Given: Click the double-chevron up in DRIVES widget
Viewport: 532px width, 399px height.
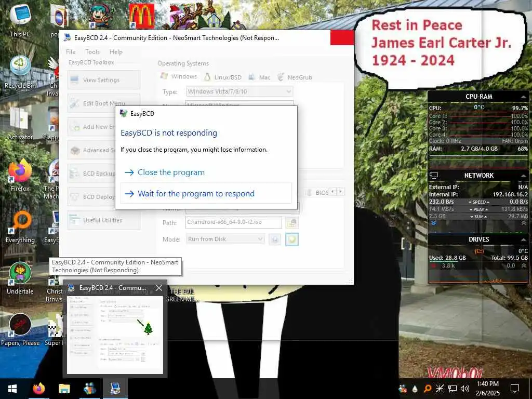Looking at the screenshot, I should (x=524, y=266).
